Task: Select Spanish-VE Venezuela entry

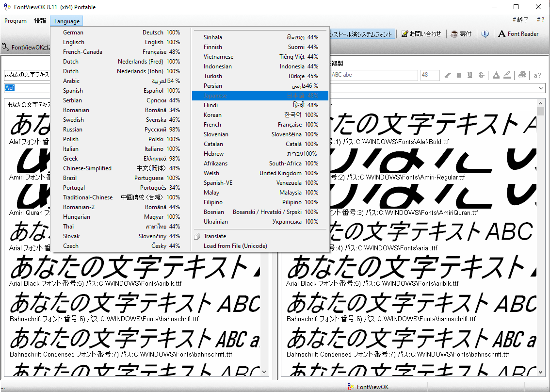Action: [260, 183]
